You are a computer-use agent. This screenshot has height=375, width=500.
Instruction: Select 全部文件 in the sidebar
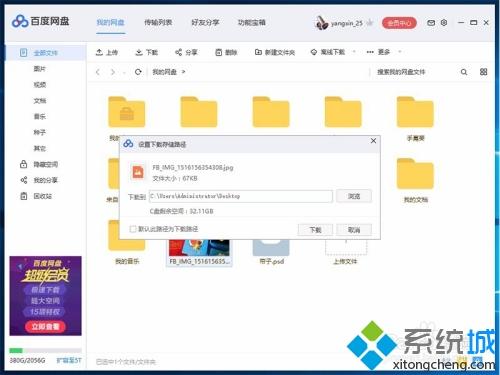point(46,53)
